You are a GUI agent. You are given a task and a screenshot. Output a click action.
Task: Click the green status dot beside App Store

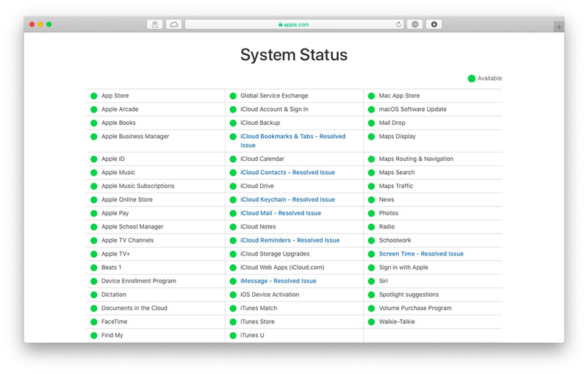pyautogui.click(x=94, y=96)
